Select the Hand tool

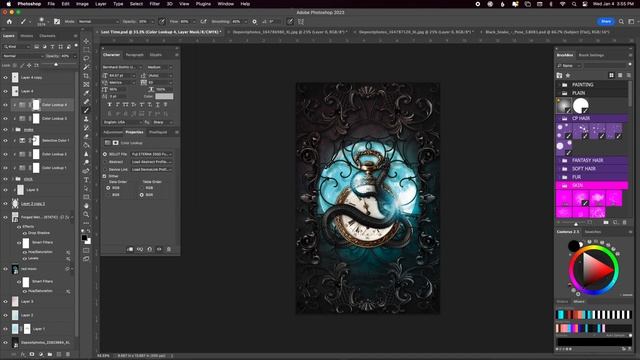(86, 206)
